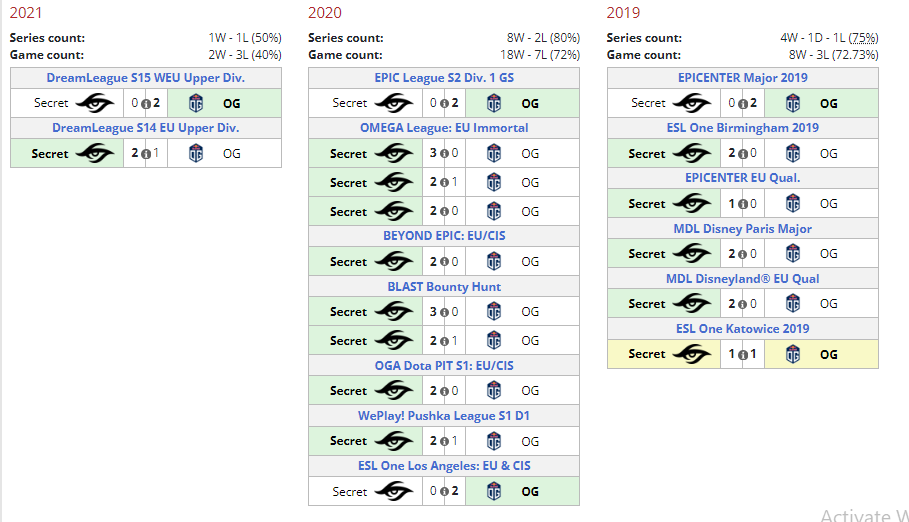Open MDL Disneyland® EU Qual link
909x522 pixels.
[x=743, y=278]
